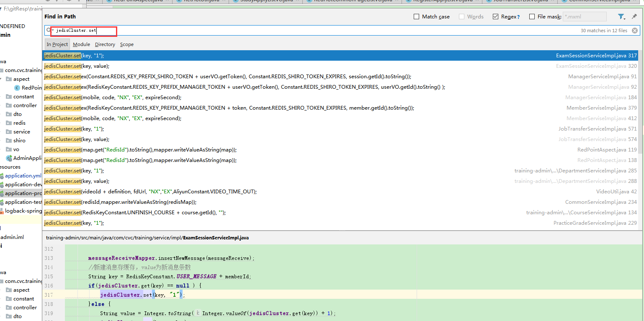Switch search scope to In Project
Viewport: 644px width, 321px height.
57,44
